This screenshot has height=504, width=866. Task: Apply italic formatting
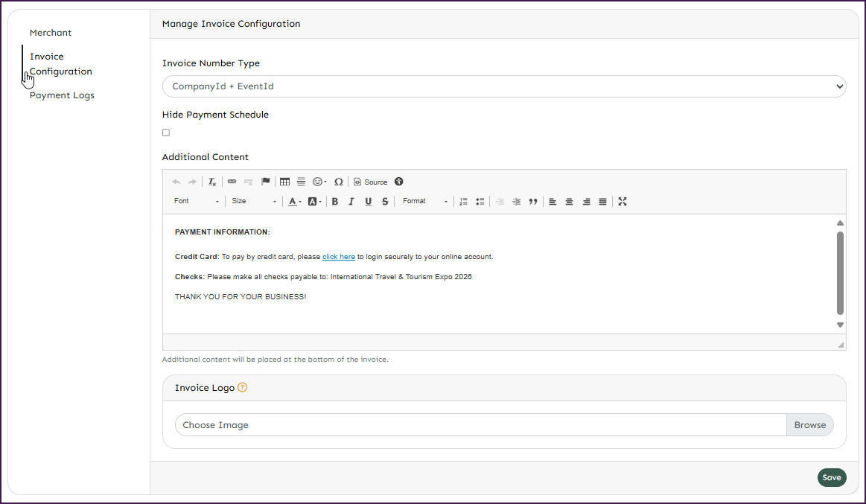pyautogui.click(x=351, y=202)
